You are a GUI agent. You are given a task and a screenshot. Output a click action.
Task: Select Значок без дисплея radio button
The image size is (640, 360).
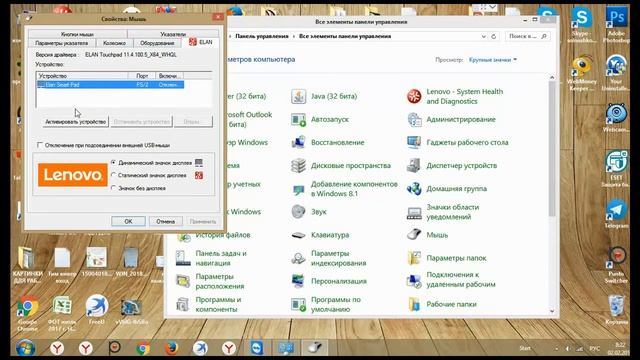coord(114,188)
